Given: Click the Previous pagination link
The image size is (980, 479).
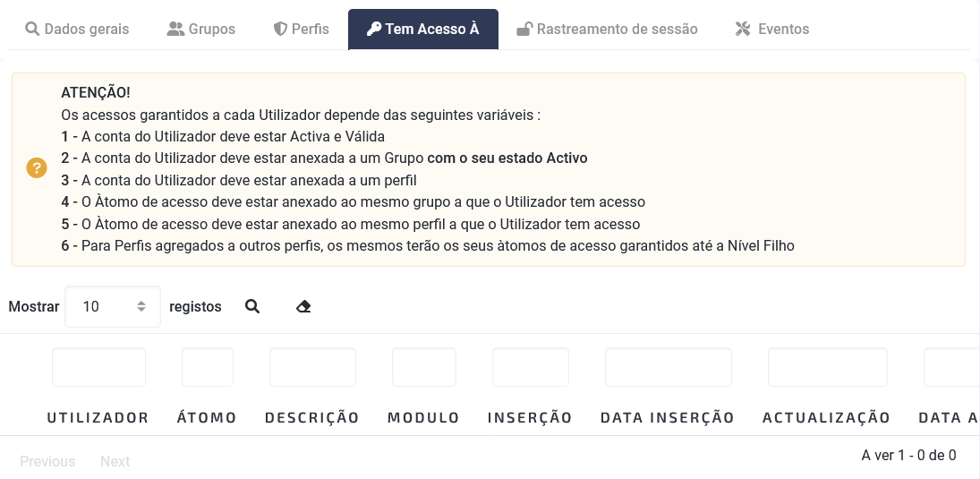Looking at the screenshot, I should 47,461.
